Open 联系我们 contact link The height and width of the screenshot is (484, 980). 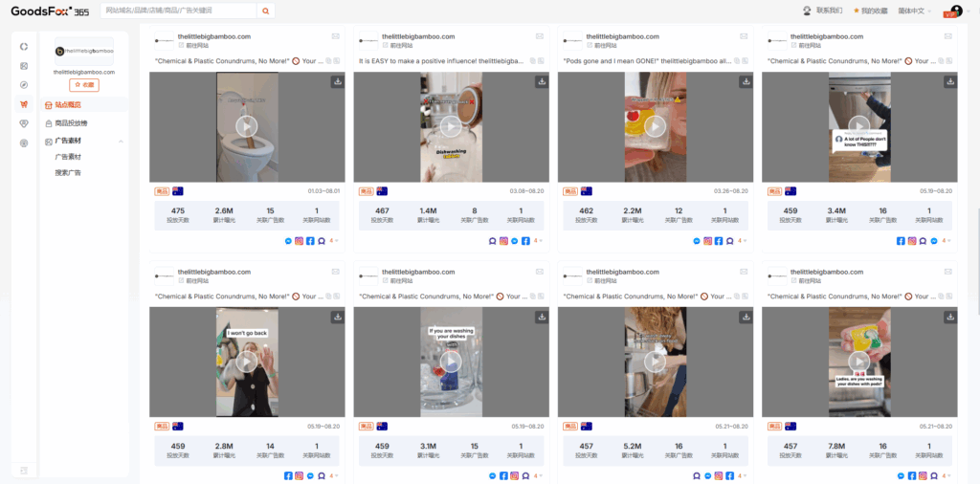tap(822, 11)
